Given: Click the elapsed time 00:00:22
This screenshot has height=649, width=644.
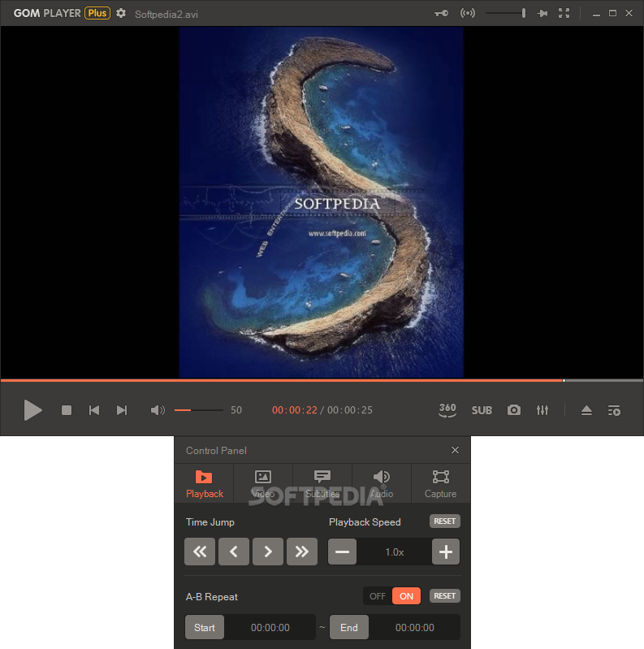Looking at the screenshot, I should point(294,410).
